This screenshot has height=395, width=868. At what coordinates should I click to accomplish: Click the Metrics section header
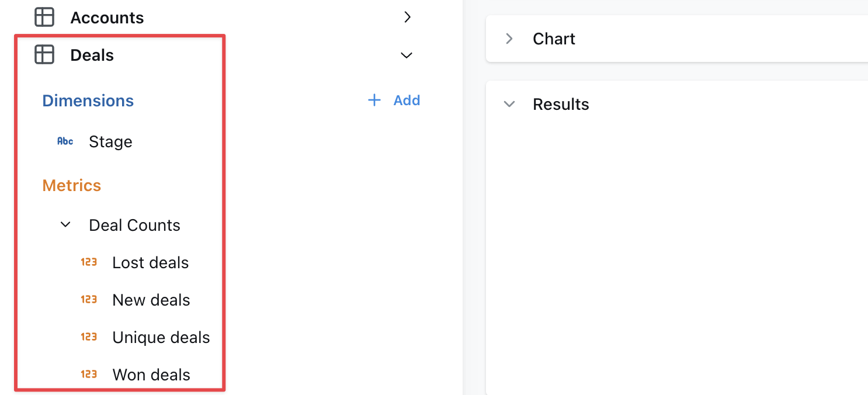tap(71, 185)
